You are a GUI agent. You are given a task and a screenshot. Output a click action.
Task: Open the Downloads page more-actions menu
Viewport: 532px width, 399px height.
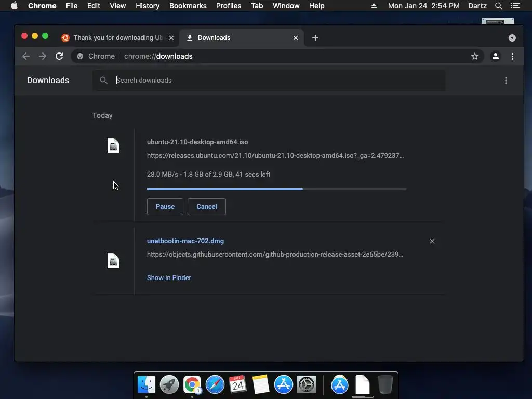click(506, 81)
